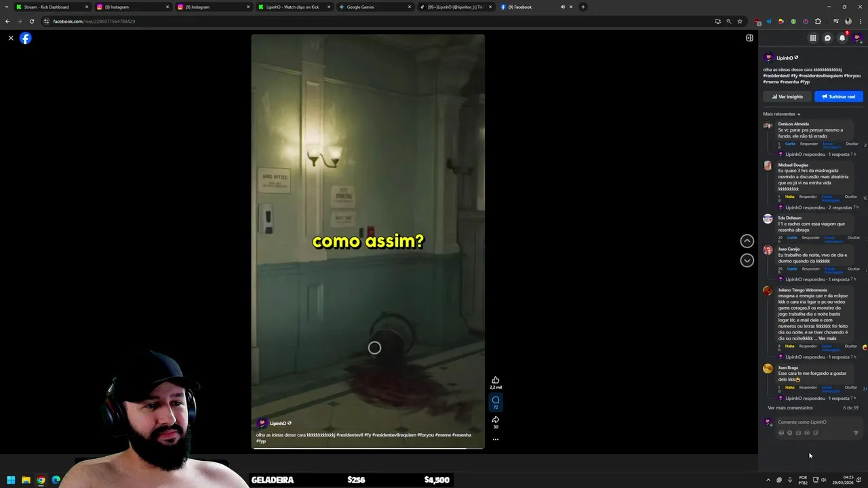Switch to the Google Gemini tab

point(374,7)
